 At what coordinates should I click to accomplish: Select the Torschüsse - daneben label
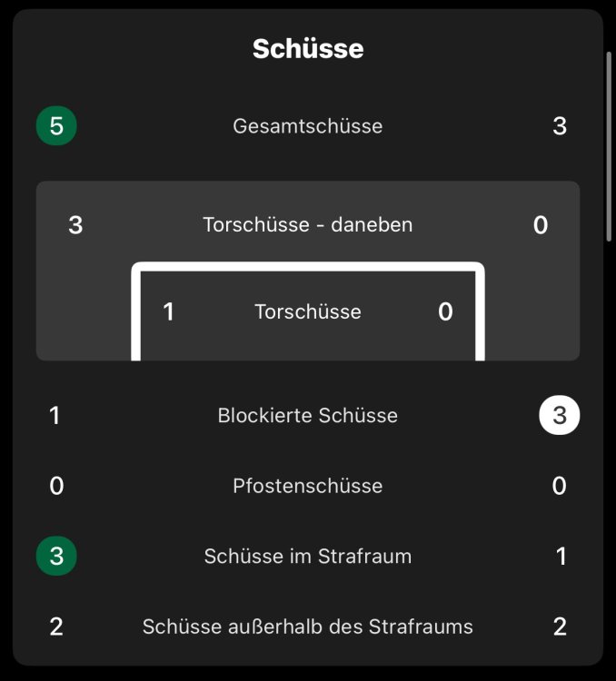coord(308,224)
